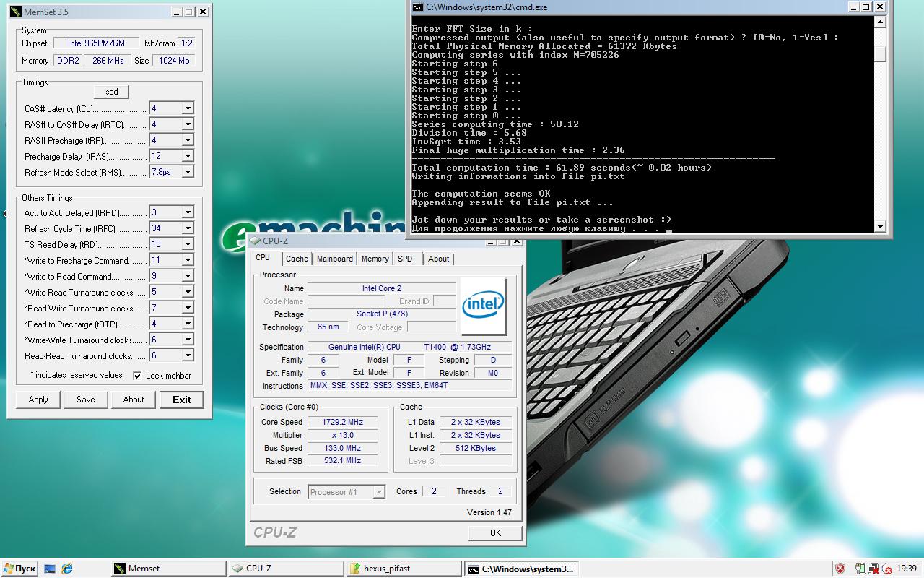The width and height of the screenshot is (924, 578).
Task: Open the RAS# to CAS# Delay dropdown
Action: point(188,124)
